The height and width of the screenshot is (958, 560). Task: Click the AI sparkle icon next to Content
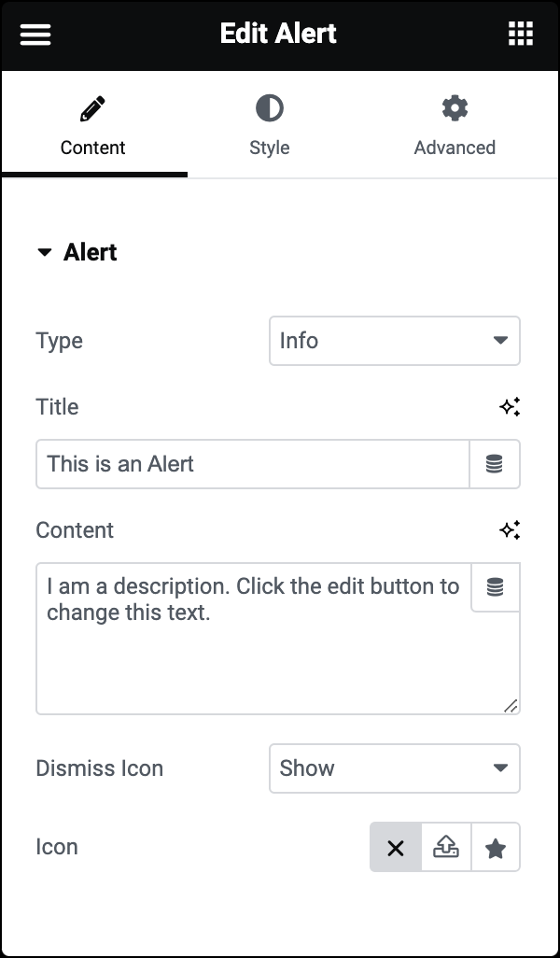pos(511,529)
